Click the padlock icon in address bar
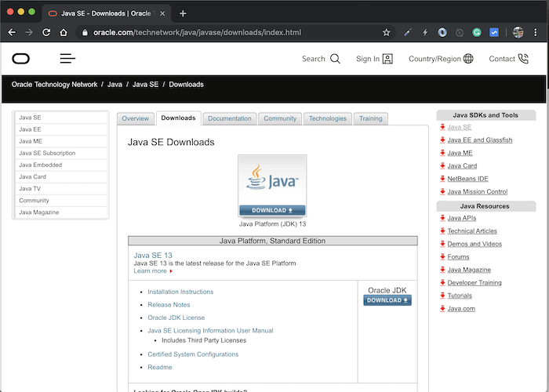549x392 pixels. (x=85, y=33)
